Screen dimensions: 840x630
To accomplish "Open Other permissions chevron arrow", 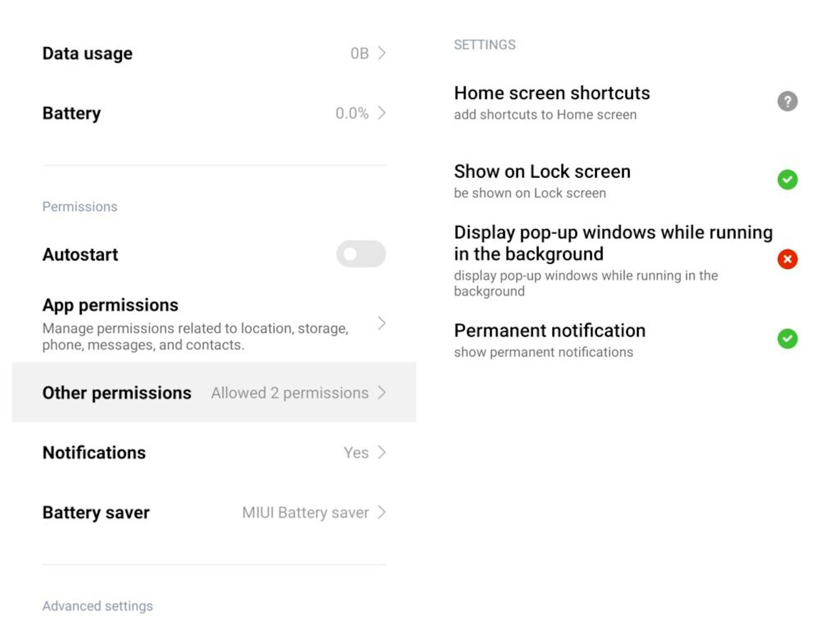I will click(x=382, y=393).
